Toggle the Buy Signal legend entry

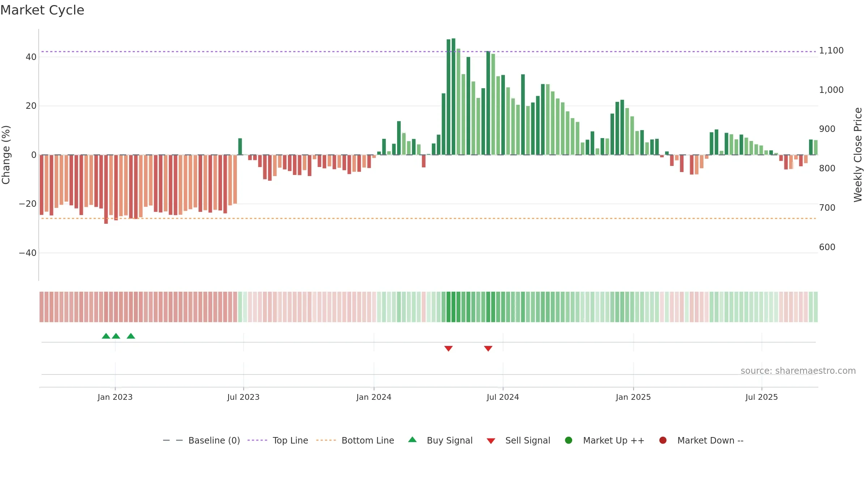[440, 440]
